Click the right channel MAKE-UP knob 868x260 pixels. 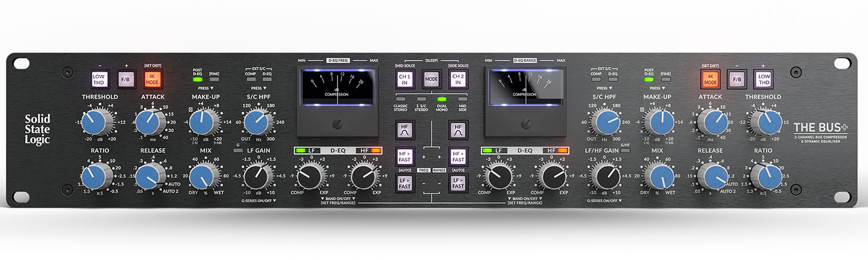click(x=658, y=122)
